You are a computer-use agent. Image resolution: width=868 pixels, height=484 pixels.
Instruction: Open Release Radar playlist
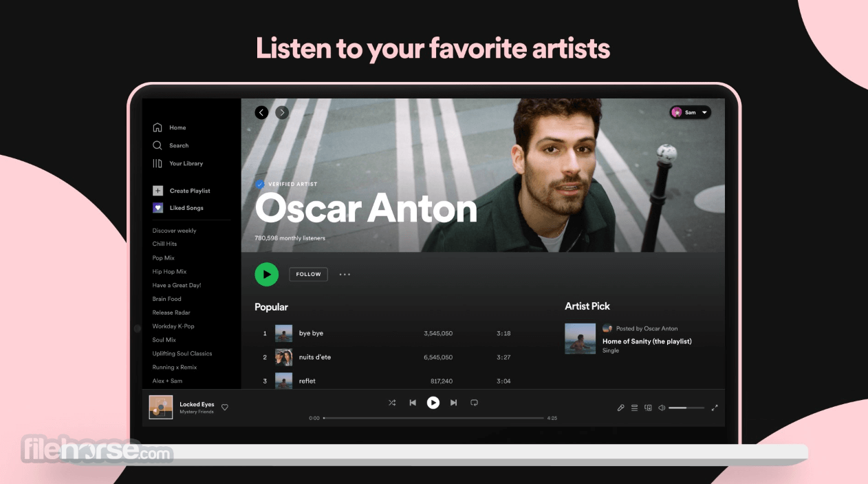click(171, 313)
